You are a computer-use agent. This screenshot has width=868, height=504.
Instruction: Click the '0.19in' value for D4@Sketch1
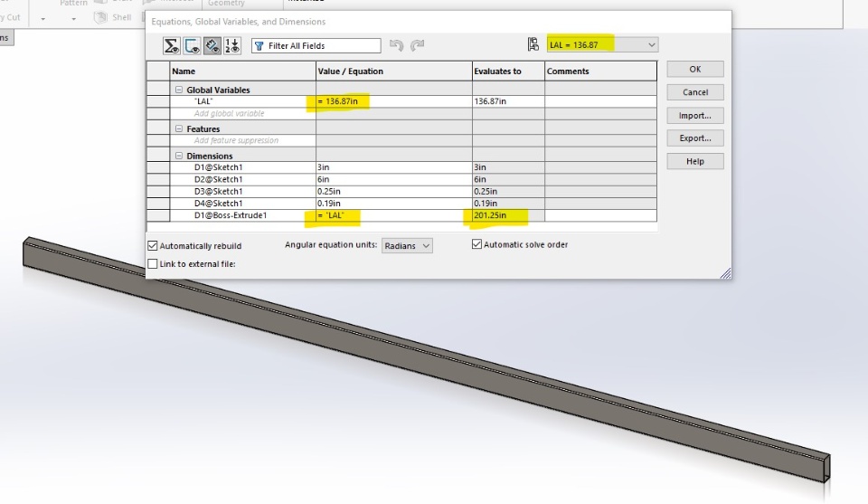click(394, 204)
